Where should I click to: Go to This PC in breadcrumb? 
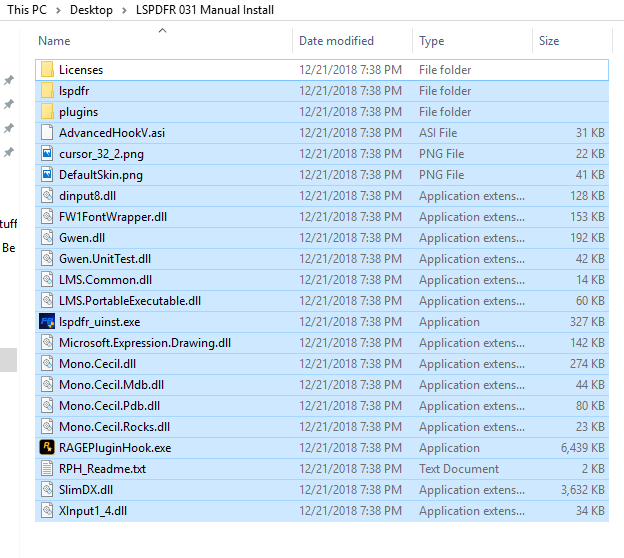tap(27, 10)
